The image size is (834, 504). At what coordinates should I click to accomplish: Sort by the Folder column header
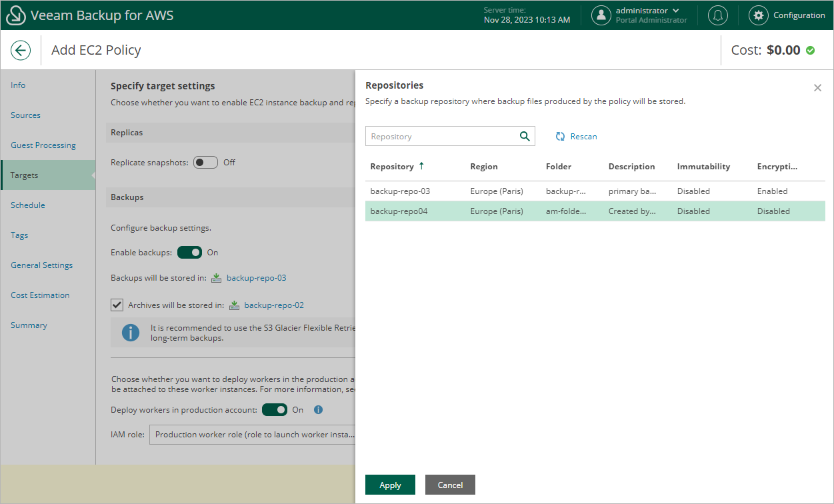[559, 167]
